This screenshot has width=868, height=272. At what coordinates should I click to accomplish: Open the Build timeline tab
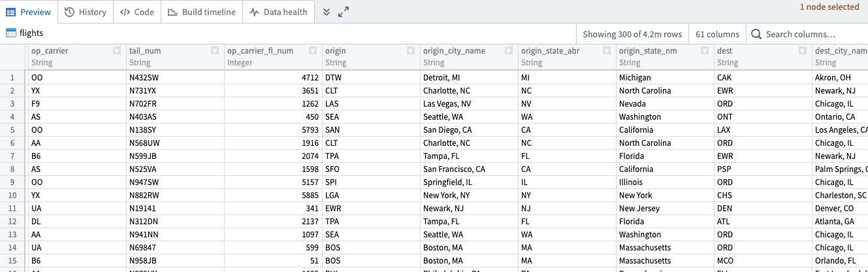pyautogui.click(x=202, y=12)
